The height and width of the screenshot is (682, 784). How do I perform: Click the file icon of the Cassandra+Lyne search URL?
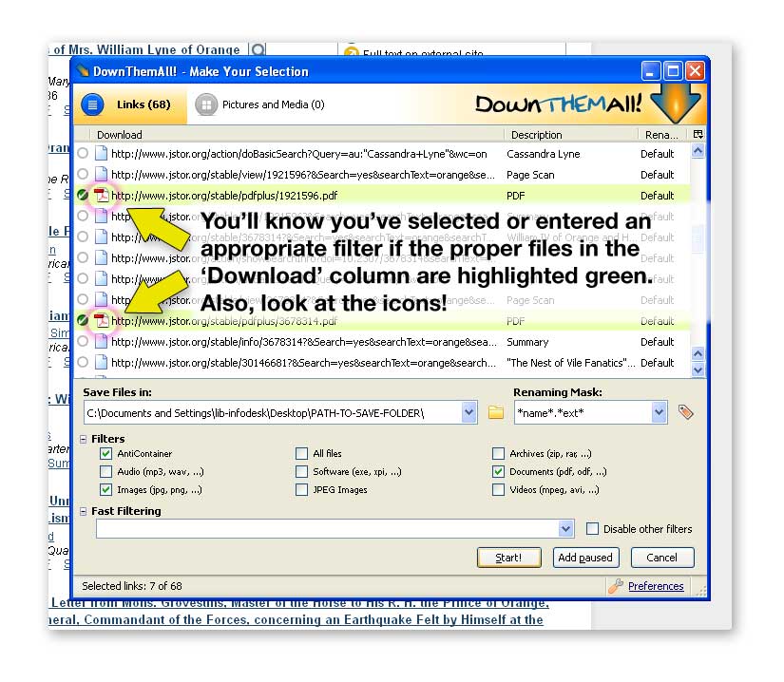101,153
